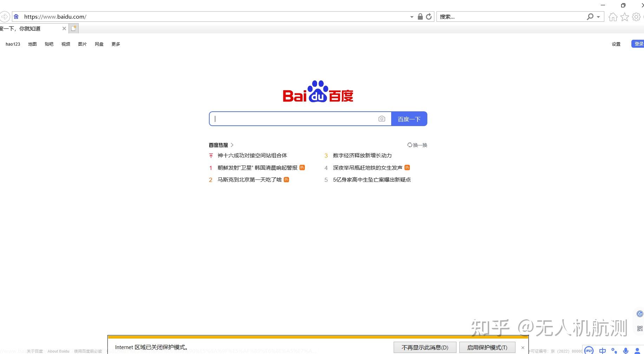Click 换一换 to refresh hot searches
Image resolution: width=644 pixels, height=354 pixels.
417,145
